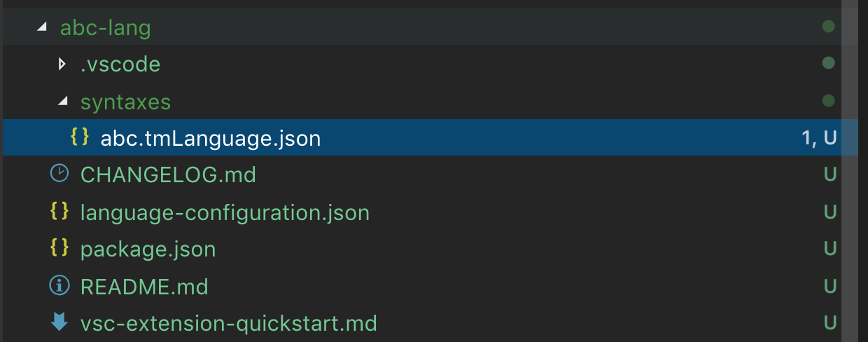Open the package.json file
This screenshot has height=342, width=868.
pos(148,249)
